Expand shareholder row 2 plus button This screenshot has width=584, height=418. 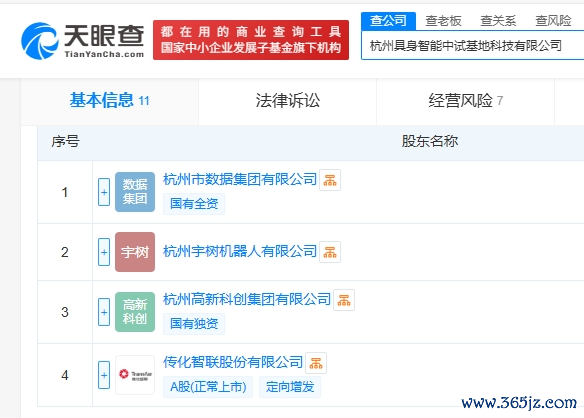pos(104,252)
